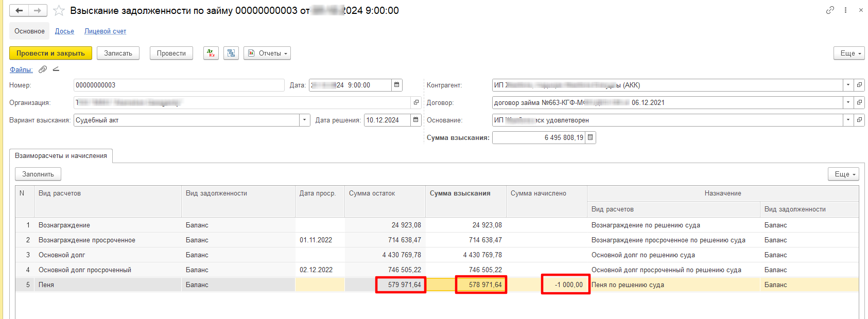Click the Сумма остаток column header

pyautogui.click(x=385, y=201)
